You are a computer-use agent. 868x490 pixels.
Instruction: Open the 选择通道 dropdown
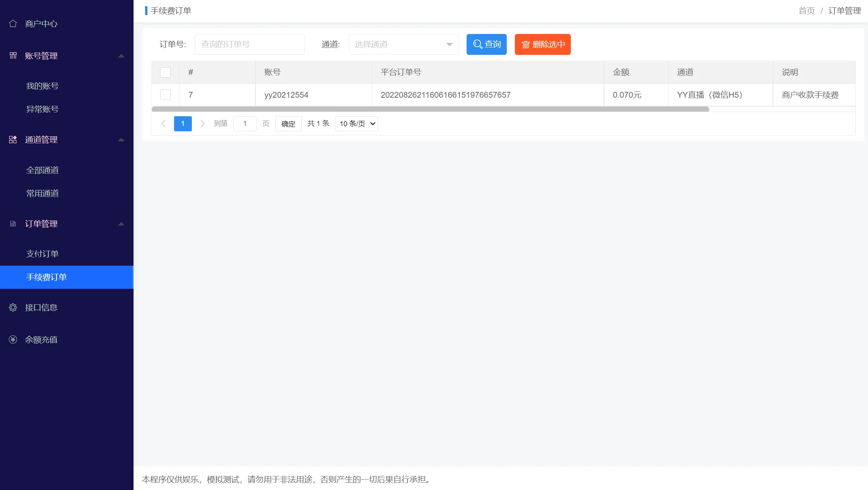click(403, 44)
